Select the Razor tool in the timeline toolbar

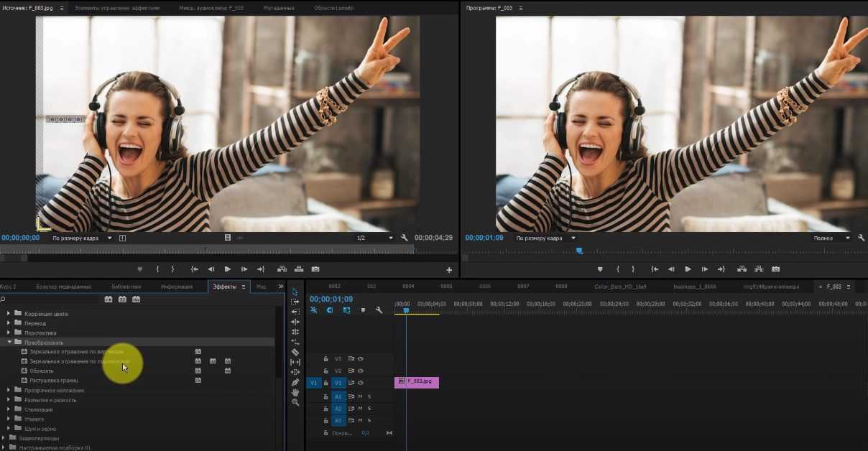pos(295,353)
